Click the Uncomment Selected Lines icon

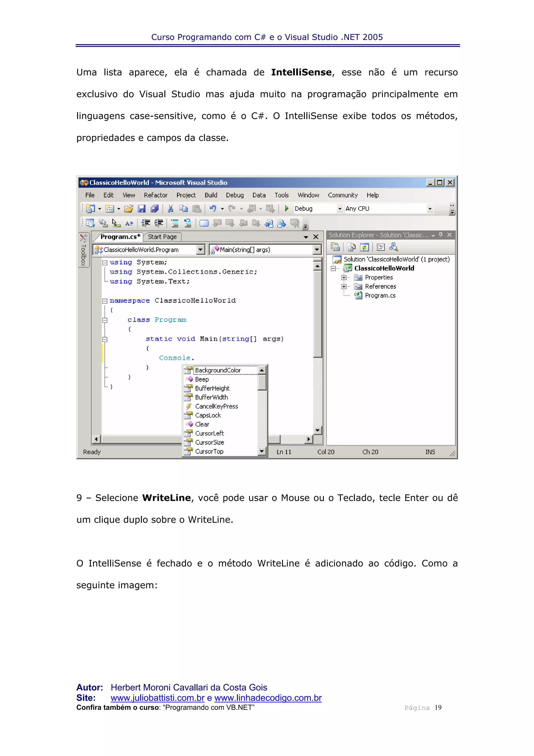coord(187,223)
